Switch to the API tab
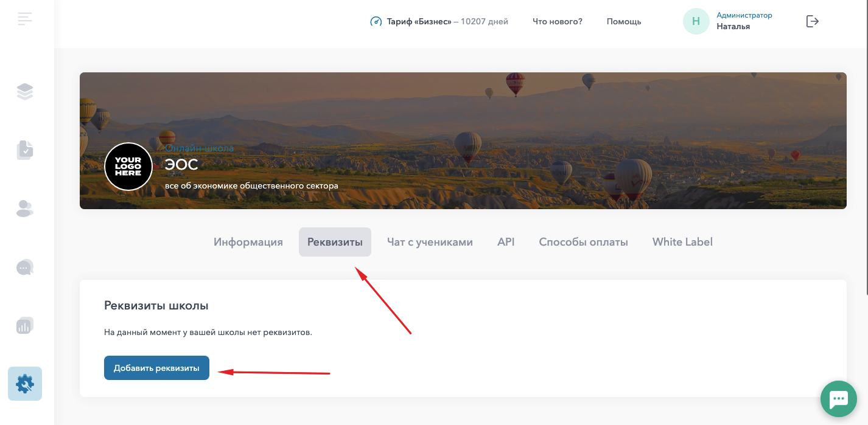868x425 pixels. (x=506, y=242)
